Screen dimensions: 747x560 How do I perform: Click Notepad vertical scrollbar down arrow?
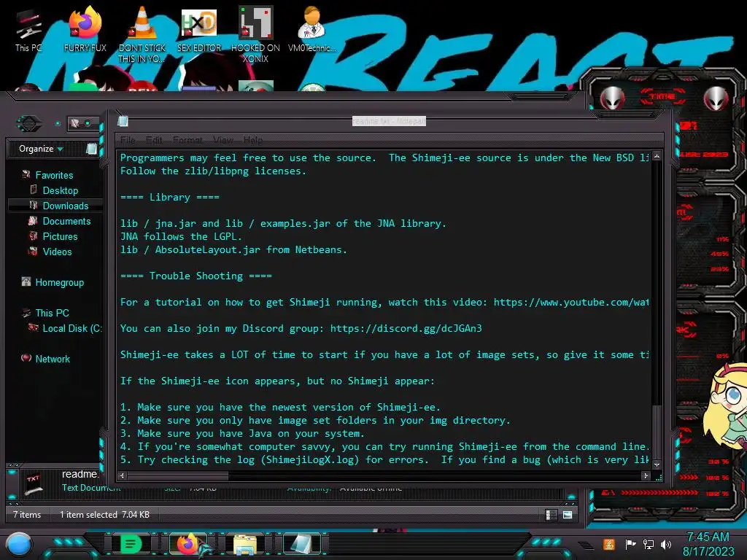[657, 464]
